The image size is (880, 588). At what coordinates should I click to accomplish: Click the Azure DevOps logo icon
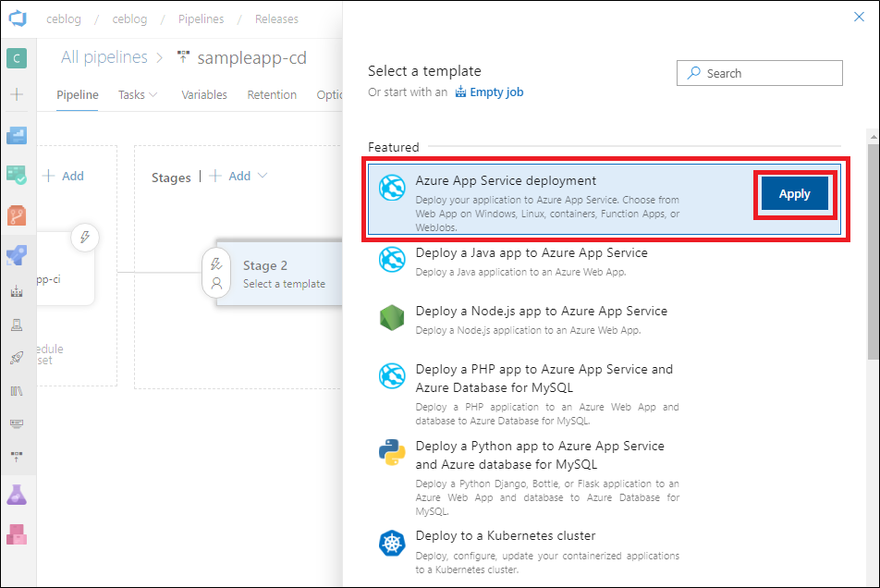pyautogui.click(x=18, y=18)
